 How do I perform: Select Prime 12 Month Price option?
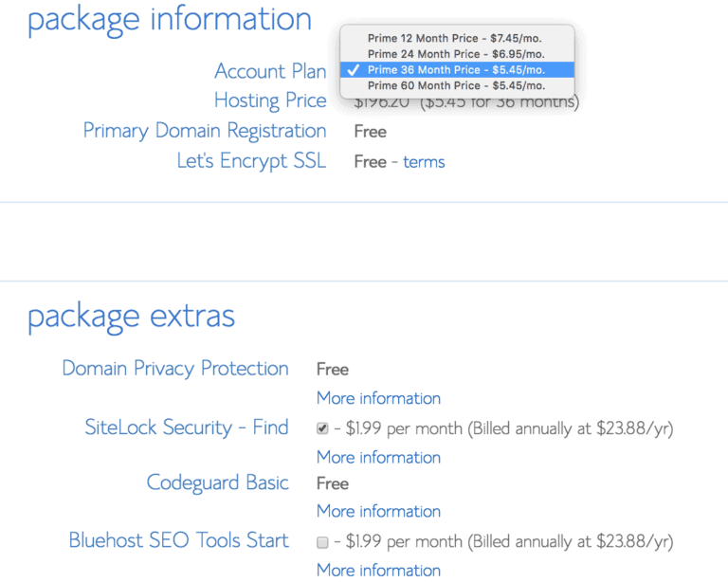(x=457, y=38)
